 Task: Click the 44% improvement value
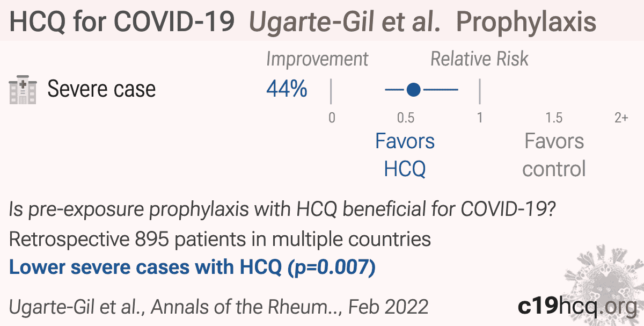[x=287, y=89]
